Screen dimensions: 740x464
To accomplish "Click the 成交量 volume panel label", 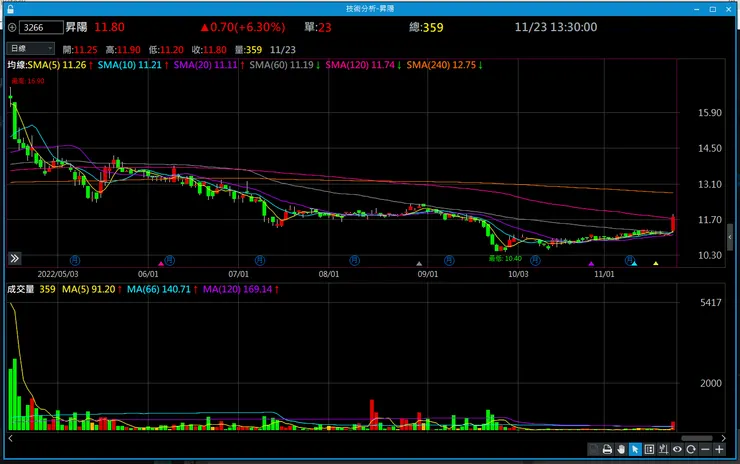I will pyautogui.click(x=21, y=289).
